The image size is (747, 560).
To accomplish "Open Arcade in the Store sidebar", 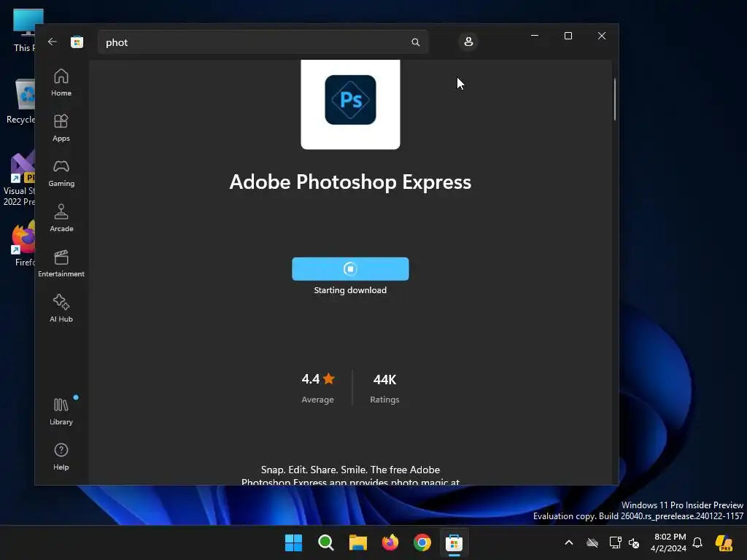I will pyautogui.click(x=61, y=218).
